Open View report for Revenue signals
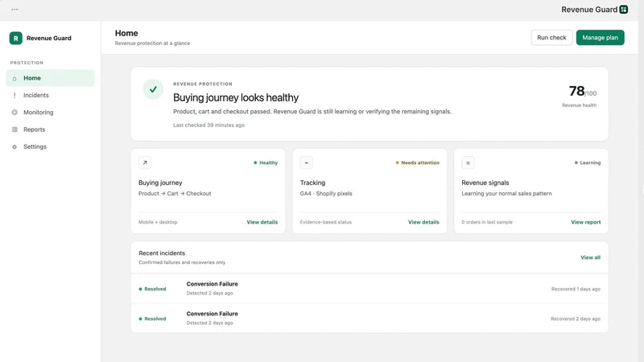The image size is (644, 362). (586, 222)
